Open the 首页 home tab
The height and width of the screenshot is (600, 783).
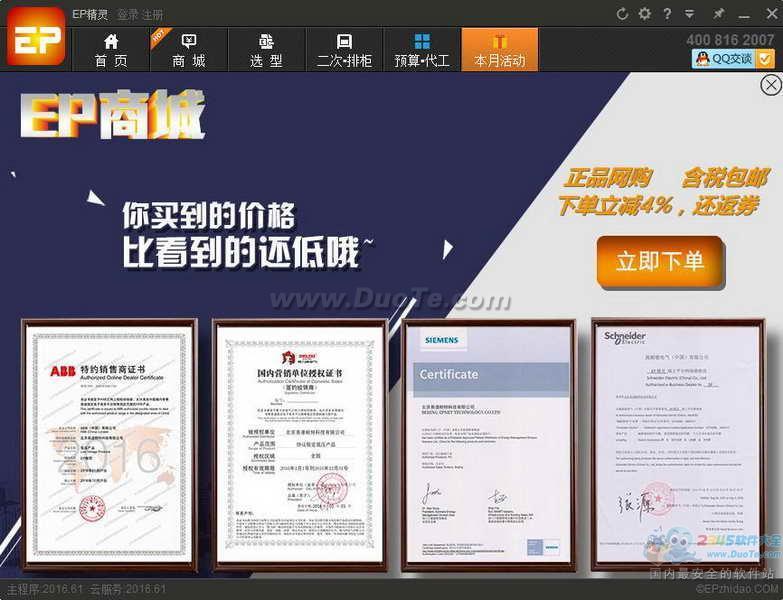coord(111,50)
